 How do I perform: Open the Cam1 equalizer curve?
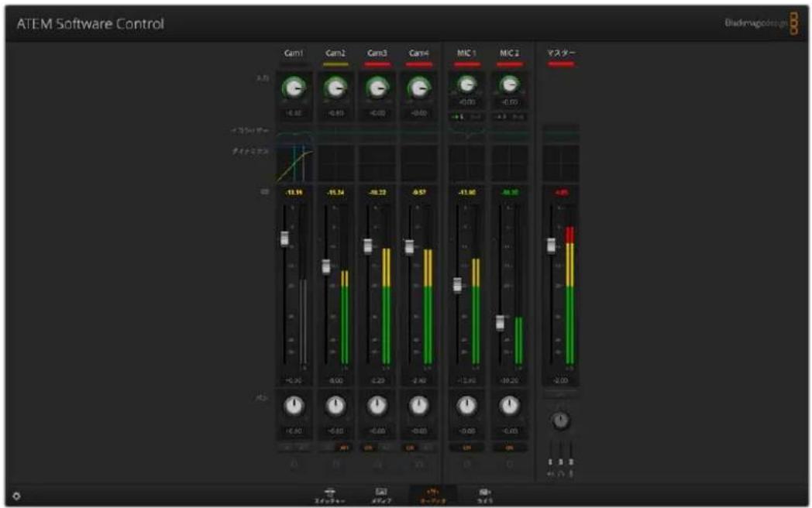click(x=294, y=134)
